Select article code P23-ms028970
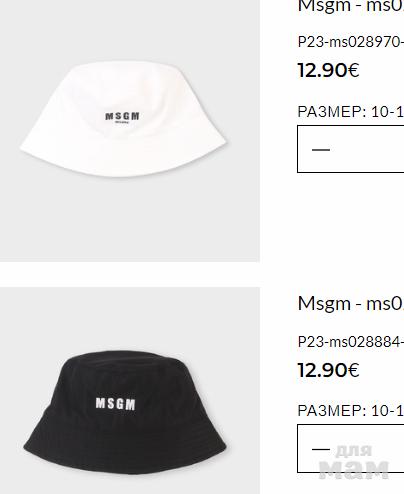 [x=351, y=42]
